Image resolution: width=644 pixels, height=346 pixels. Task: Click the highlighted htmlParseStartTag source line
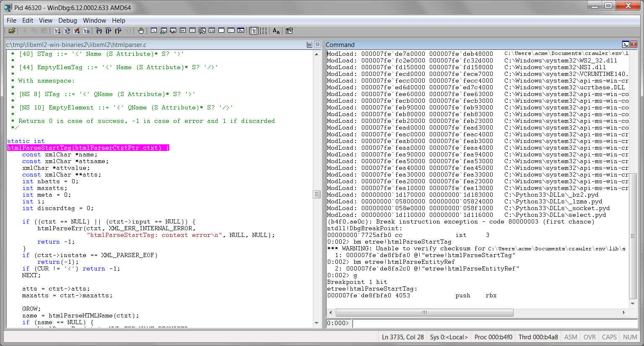click(x=88, y=148)
